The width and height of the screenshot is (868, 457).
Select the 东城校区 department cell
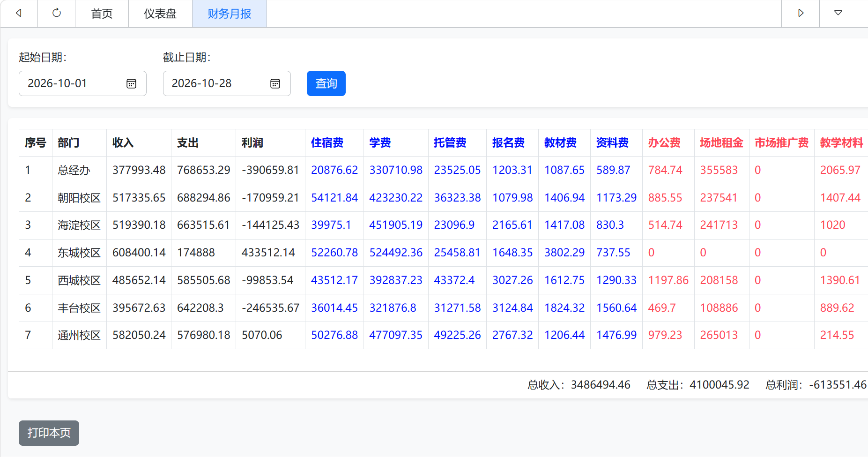[x=79, y=253]
